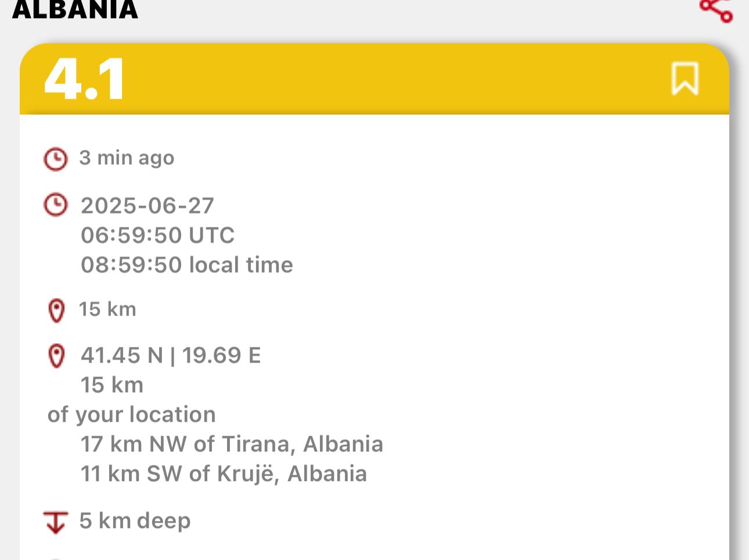Tap "of your location" text

pos(132,414)
